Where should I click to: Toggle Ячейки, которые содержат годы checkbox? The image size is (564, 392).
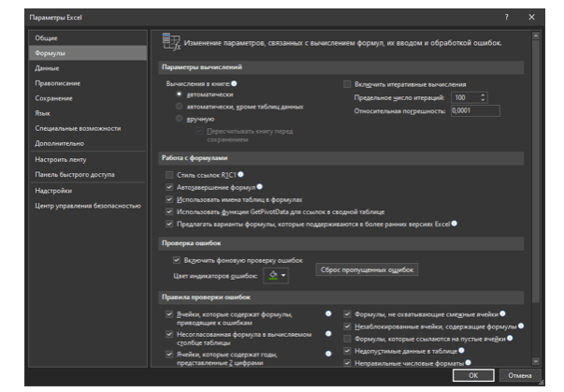pyautogui.click(x=169, y=355)
